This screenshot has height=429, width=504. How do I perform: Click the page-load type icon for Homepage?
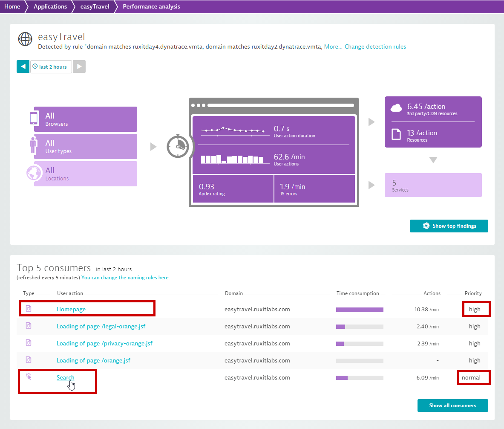(x=29, y=309)
